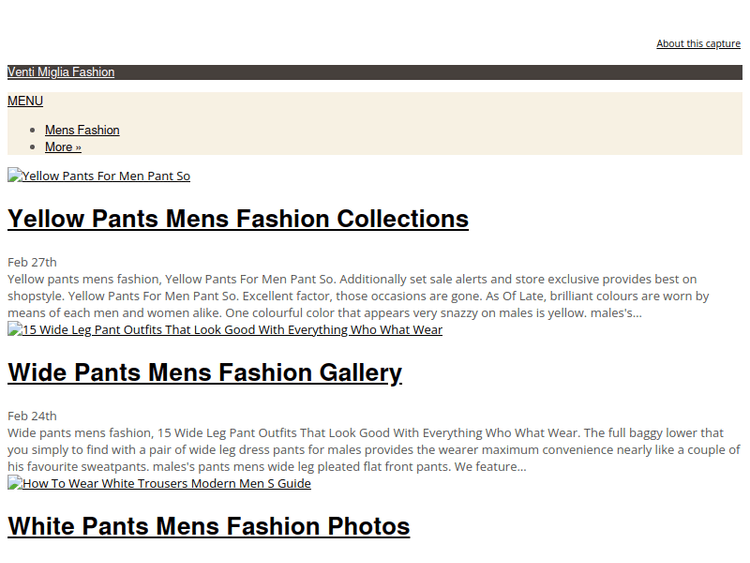Expand the MENU navigation

coord(25,101)
